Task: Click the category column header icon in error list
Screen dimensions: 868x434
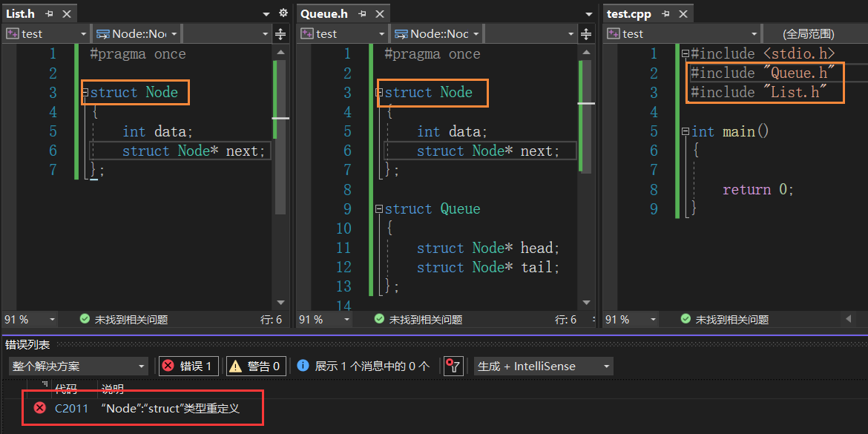Action: (45, 385)
